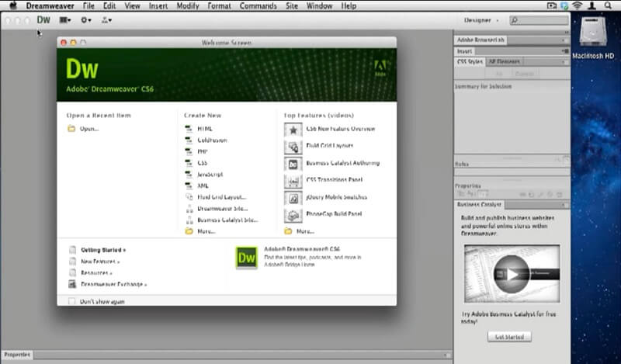The height and width of the screenshot is (364, 621).
Task: Open Macintosh HD drive on desktop
Action: coord(593,32)
